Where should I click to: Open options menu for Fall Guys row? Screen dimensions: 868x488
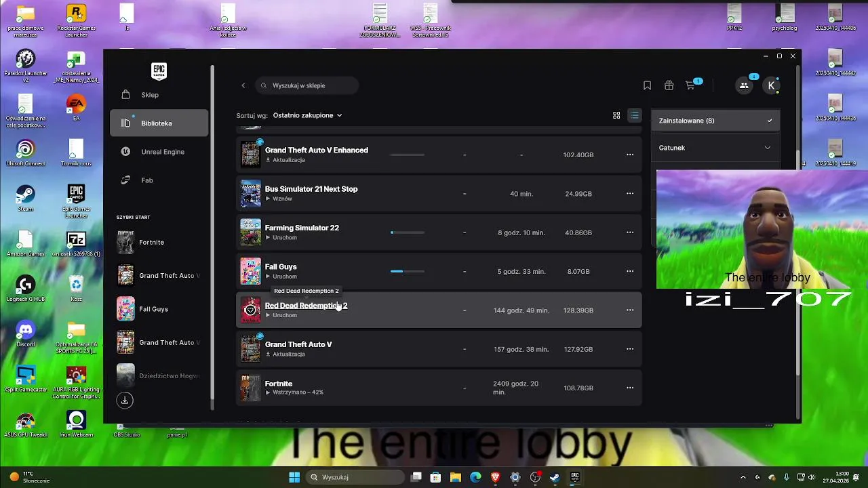(630, 271)
